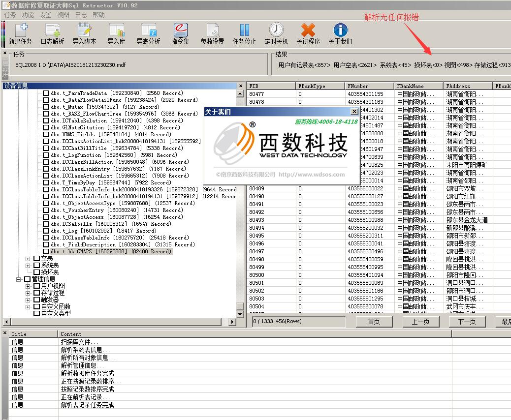This screenshot has height=420, width=511.
Task: Click the page number field 0 / 1333
Action: point(299,321)
